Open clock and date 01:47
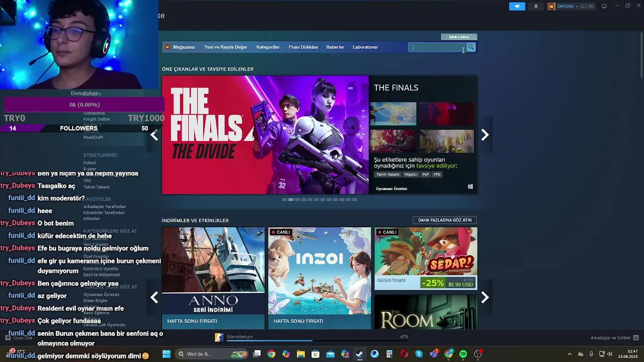 coord(628,354)
